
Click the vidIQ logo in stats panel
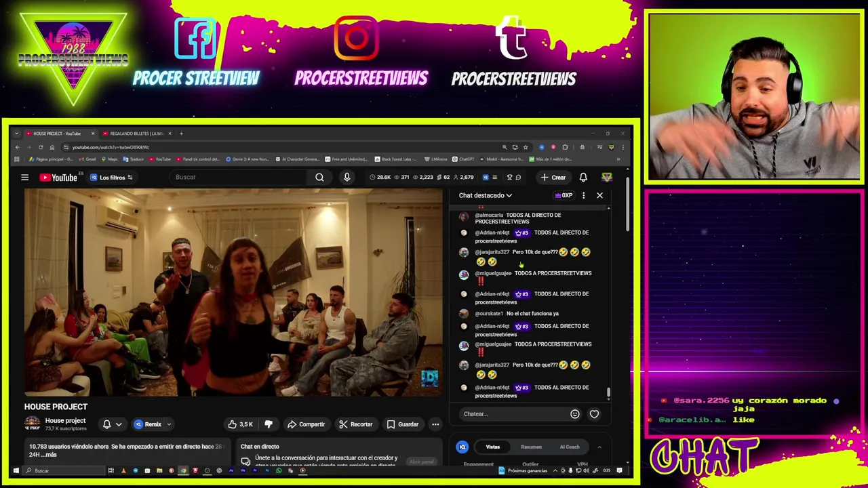[x=462, y=447]
